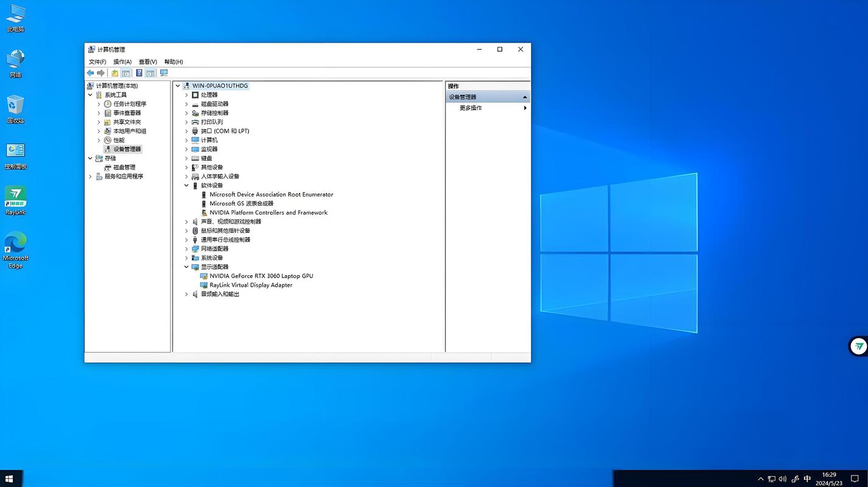Image resolution: width=868 pixels, height=487 pixels.
Task: Click the Forward navigation arrow in the toolbar
Action: coord(101,72)
